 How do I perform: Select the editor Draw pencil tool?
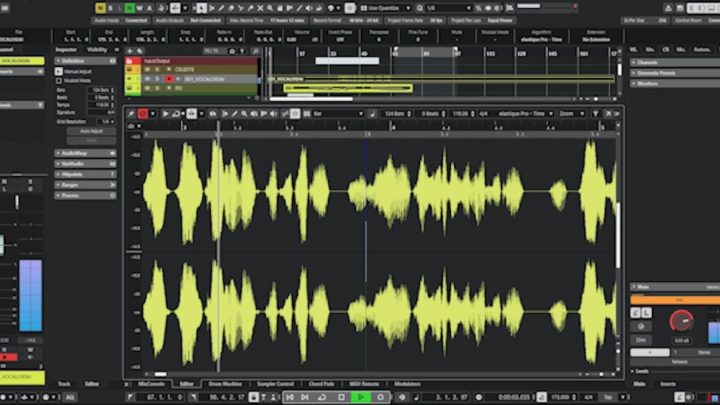coord(234,113)
